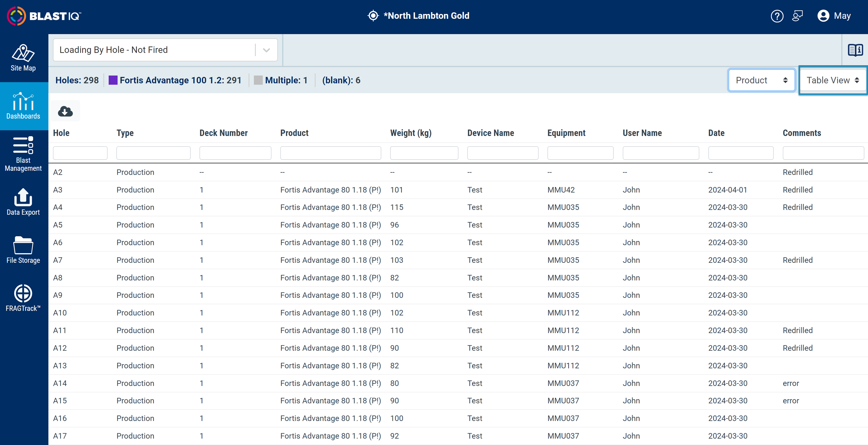Focus the Equipment filter field
The height and width of the screenshot is (445, 868).
pos(580,153)
